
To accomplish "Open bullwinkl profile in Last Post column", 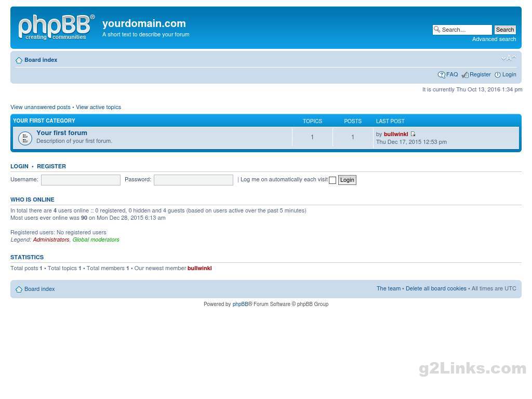I will coord(396,134).
